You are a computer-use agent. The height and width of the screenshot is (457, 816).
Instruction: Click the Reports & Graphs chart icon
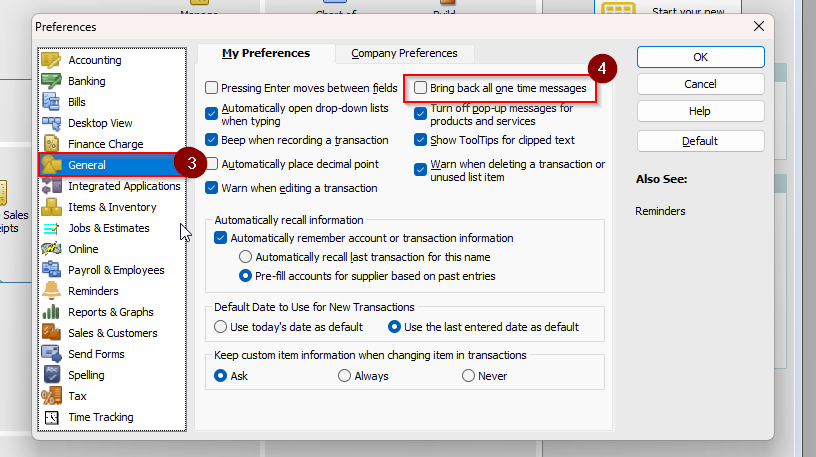point(51,312)
